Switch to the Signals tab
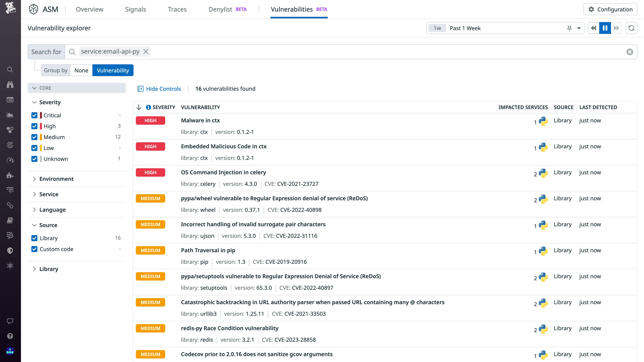This screenshot has height=362, width=644. click(x=135, y=9)
